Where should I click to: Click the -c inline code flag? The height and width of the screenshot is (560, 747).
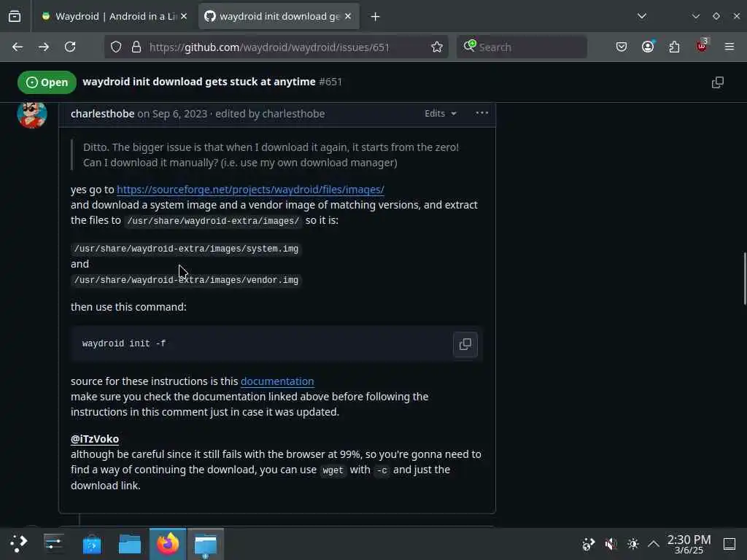point(382,470)
